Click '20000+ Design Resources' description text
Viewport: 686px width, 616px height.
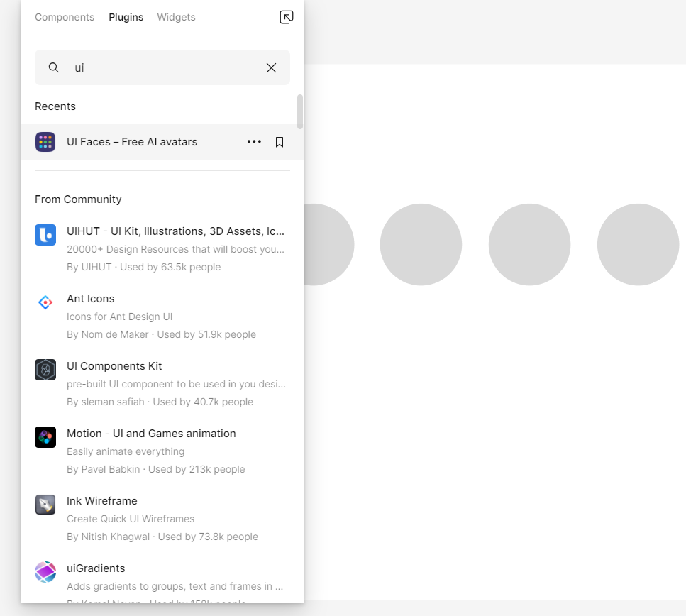point(175,249)
